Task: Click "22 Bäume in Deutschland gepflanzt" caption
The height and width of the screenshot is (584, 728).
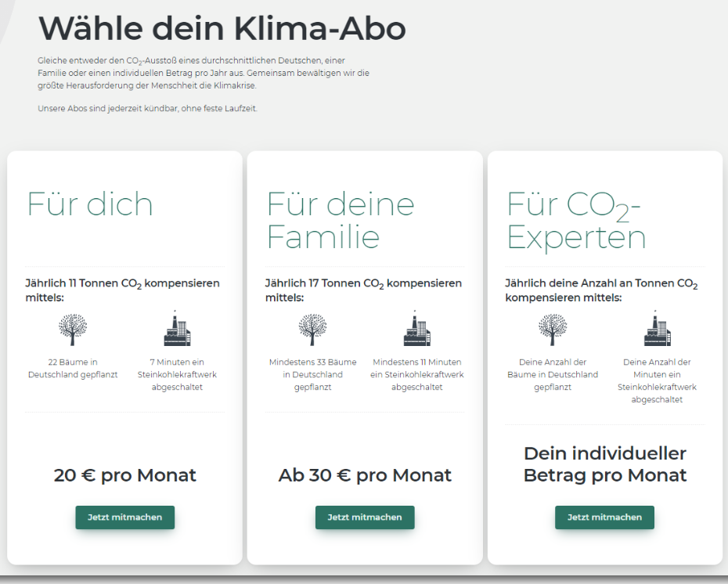Action: point(73,368)
